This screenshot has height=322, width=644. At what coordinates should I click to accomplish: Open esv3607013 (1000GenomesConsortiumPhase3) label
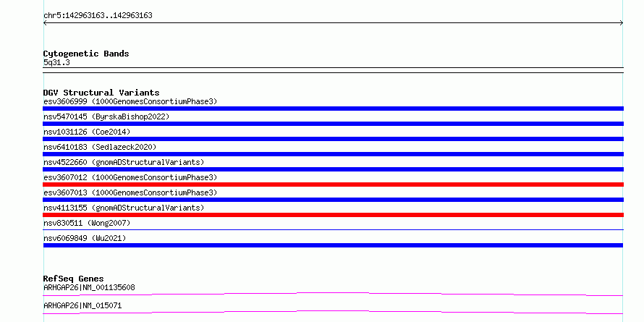(x=130, y=192)
